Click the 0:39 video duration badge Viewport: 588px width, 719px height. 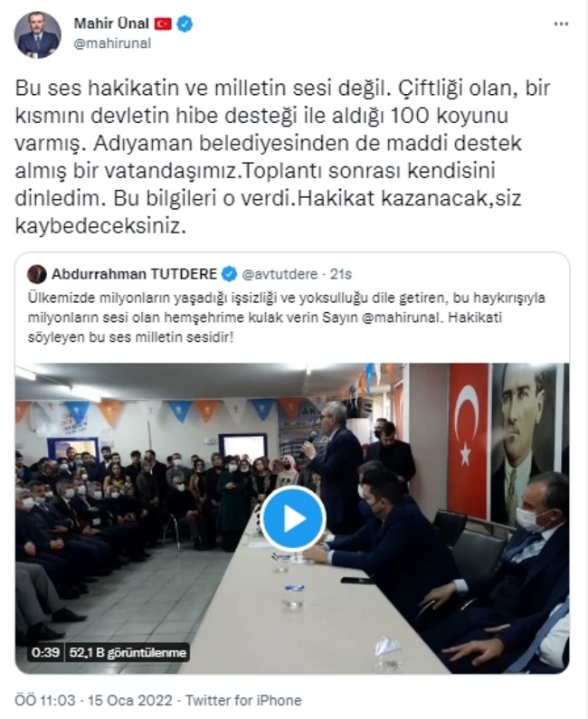[45, 652]
